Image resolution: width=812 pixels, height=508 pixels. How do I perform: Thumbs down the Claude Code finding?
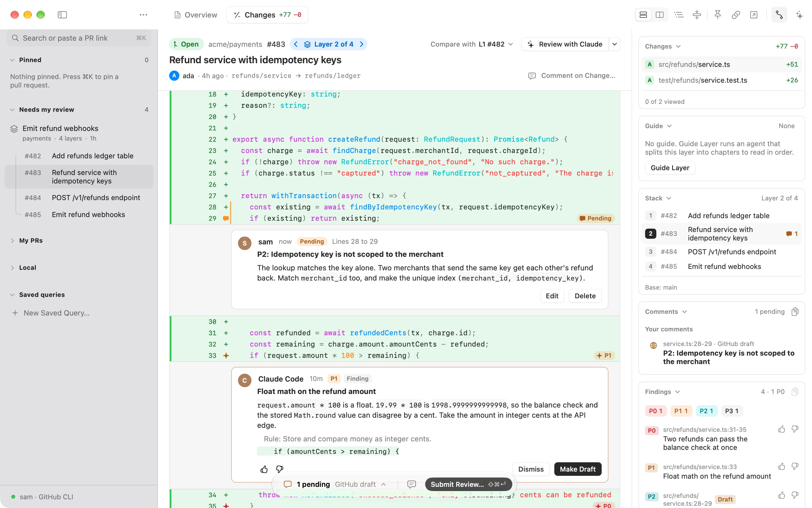point(279,469)
